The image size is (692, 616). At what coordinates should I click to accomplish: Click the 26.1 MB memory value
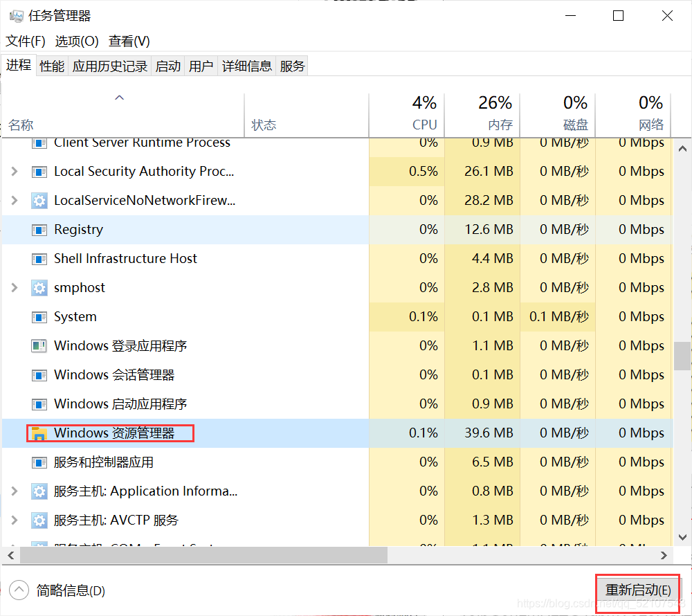pos(489,171)
